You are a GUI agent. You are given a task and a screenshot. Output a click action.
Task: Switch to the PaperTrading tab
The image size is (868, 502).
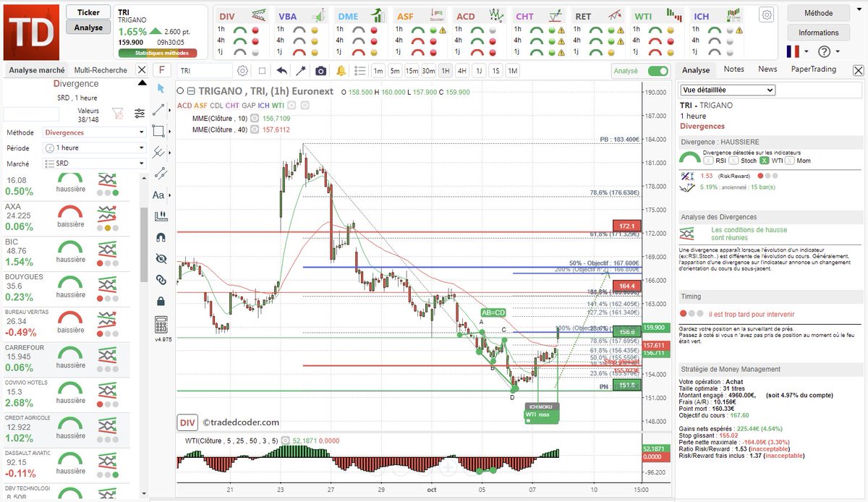pos(813,69)
